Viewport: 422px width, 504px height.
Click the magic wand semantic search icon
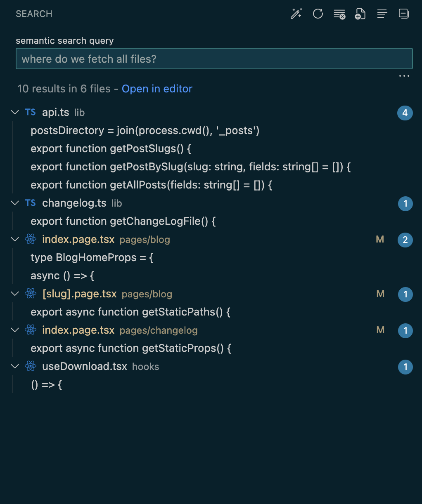296,14
